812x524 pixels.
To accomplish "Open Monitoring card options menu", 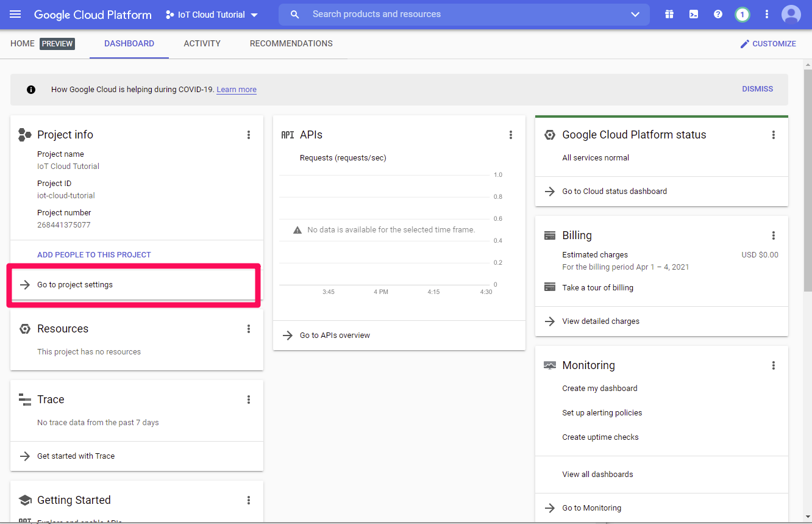I will (x=774, y=365).
